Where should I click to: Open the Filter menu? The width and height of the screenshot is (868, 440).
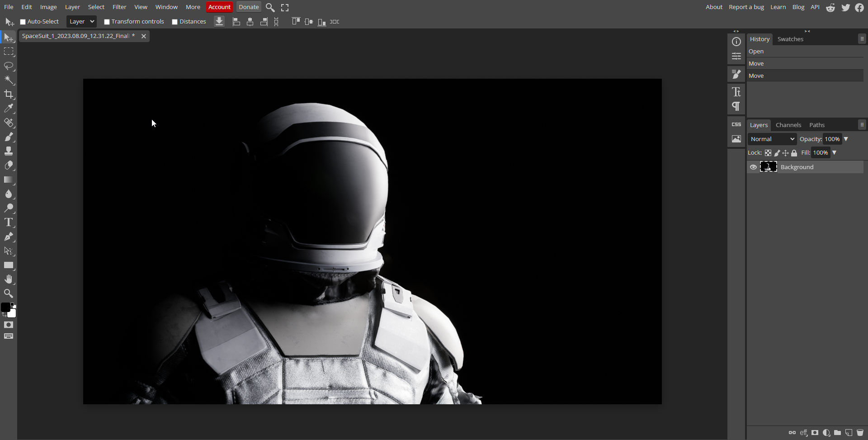pyautogui.click(x=119, y=7)
